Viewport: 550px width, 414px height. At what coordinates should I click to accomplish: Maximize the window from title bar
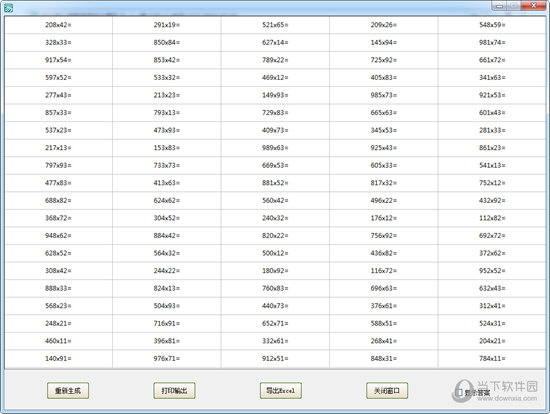tap(513, 6)
